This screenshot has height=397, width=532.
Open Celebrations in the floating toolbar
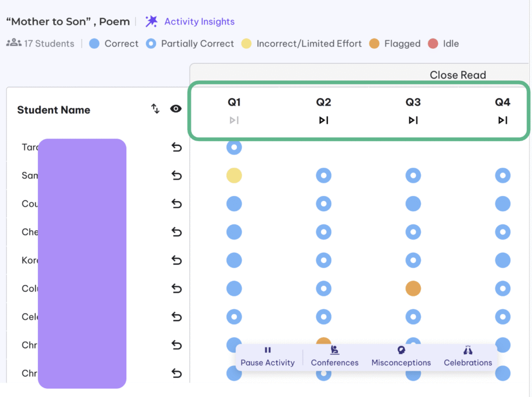468,357
